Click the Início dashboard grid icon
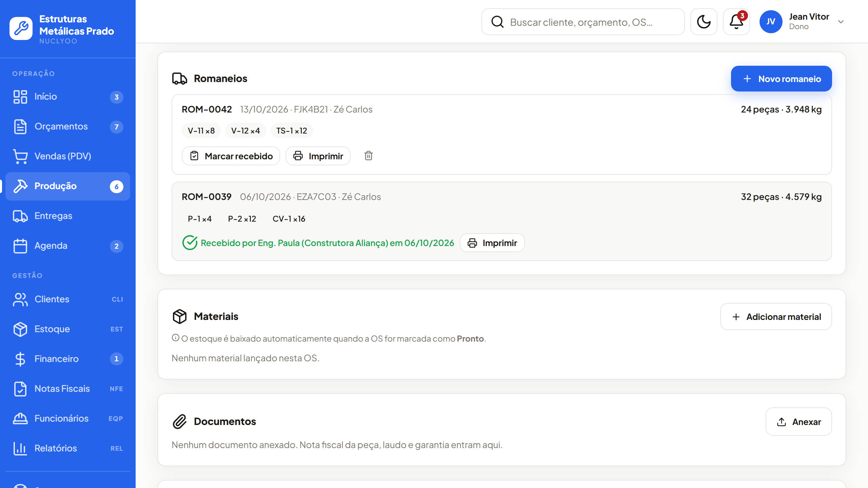868x488 pixels. 20,97
